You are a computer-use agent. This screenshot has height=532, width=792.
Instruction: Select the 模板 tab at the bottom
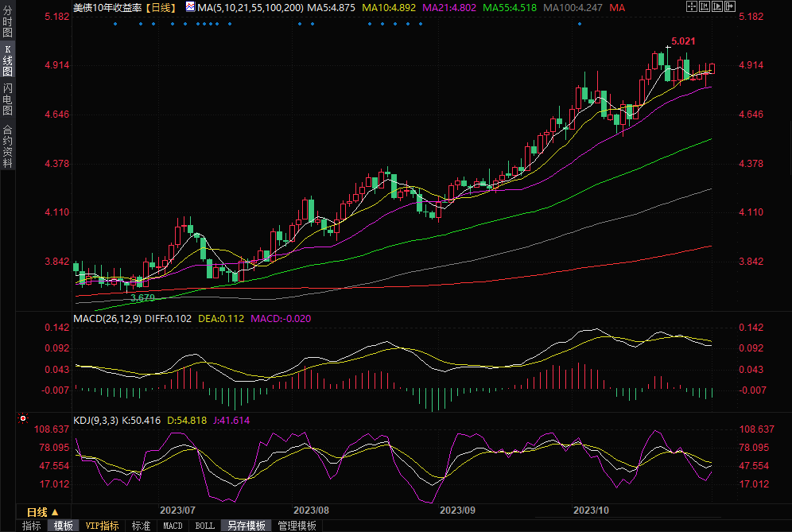64,526
